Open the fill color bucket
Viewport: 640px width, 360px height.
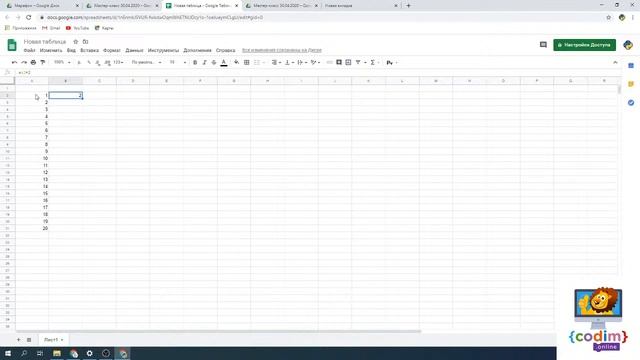click(237, 62)
